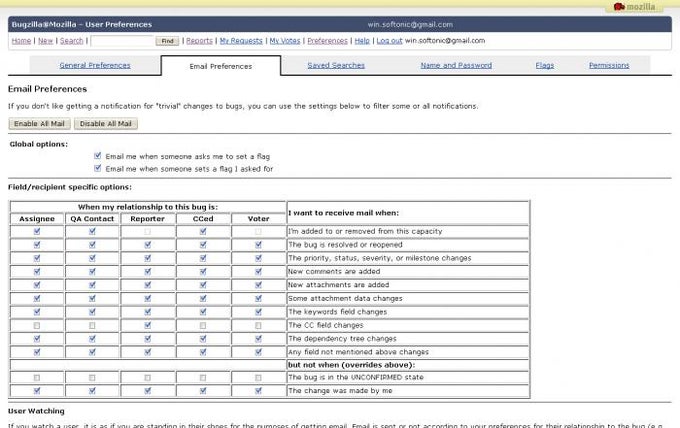Viewport: 680px width, 428px height.
Task: Toggle Voter checkbox for 'change was made by me'
Action: pos(258,391)
